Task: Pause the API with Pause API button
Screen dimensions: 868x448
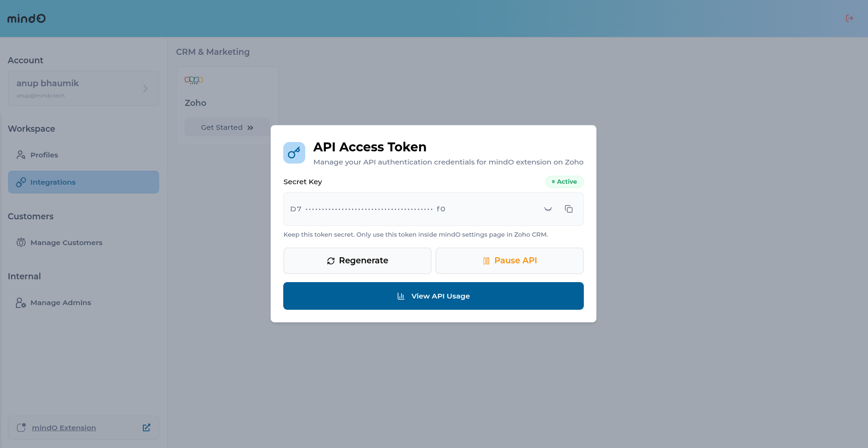Action: 509,261
